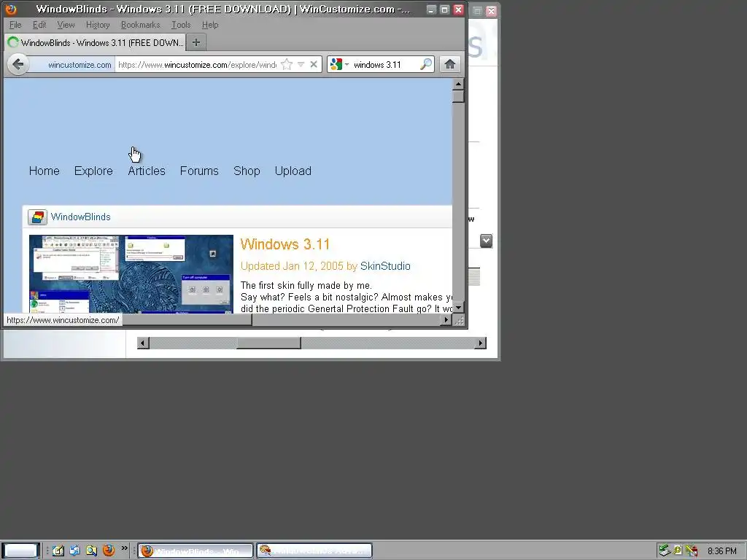
Task: Click the background window's horizontal scrollbar thumb
Action: click(268, 343)
